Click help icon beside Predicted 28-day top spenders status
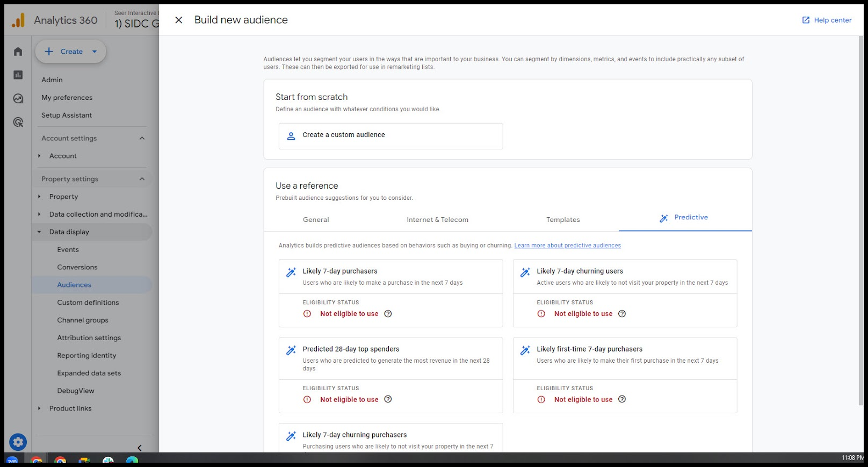This screenshot has height=467, width=868. (388, 399)
